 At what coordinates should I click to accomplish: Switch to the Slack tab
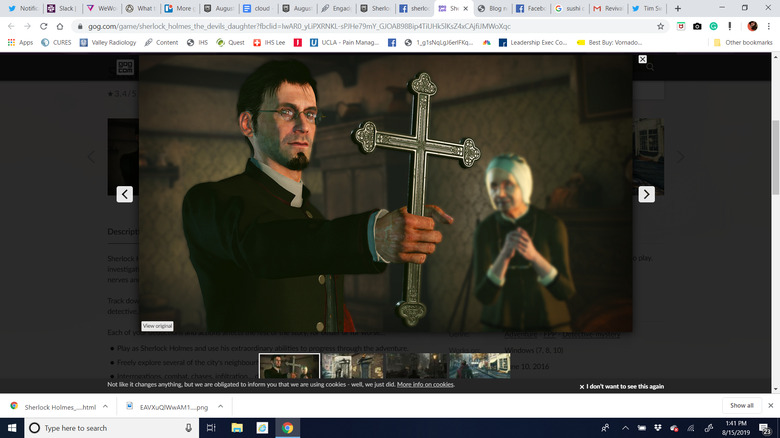(x=66, y=8)
